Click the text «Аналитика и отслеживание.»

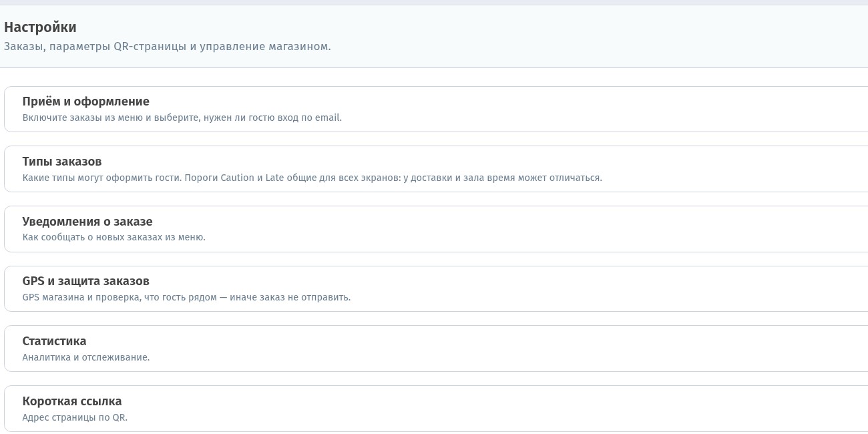coord(86,357)
